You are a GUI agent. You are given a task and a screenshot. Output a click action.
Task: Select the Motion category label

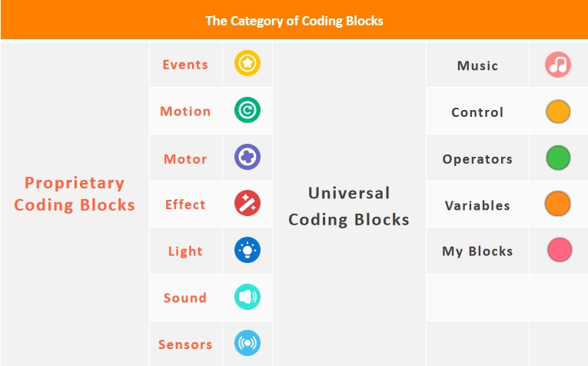[185, 111]
